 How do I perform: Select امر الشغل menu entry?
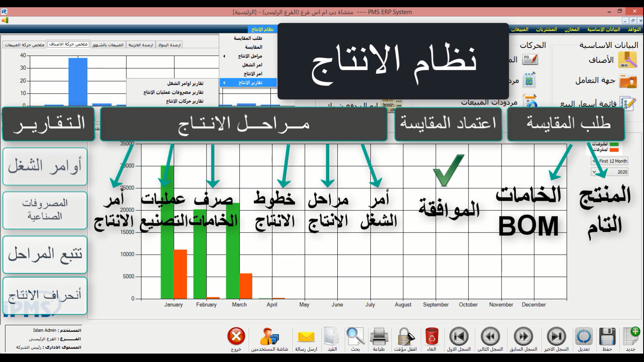click(x=248, y=65)
